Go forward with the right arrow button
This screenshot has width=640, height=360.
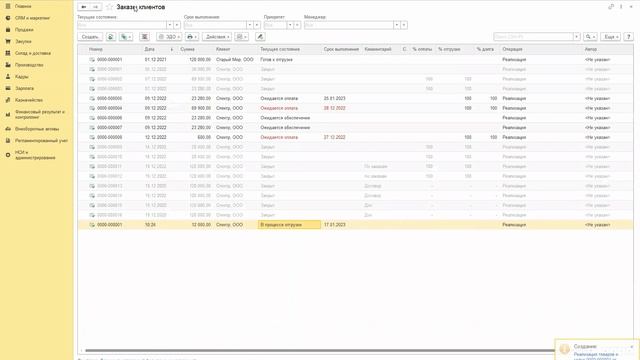pyautogui.click(x=96, y=7)
